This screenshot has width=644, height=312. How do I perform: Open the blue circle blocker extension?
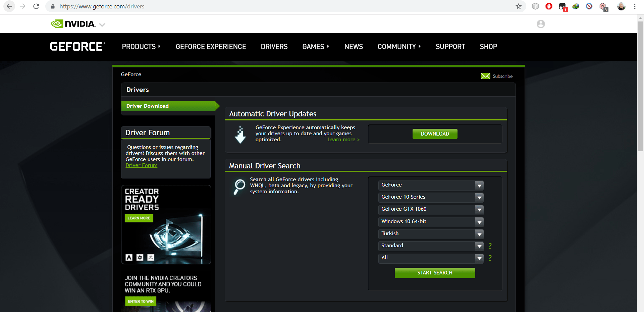[x=589, y=6]
